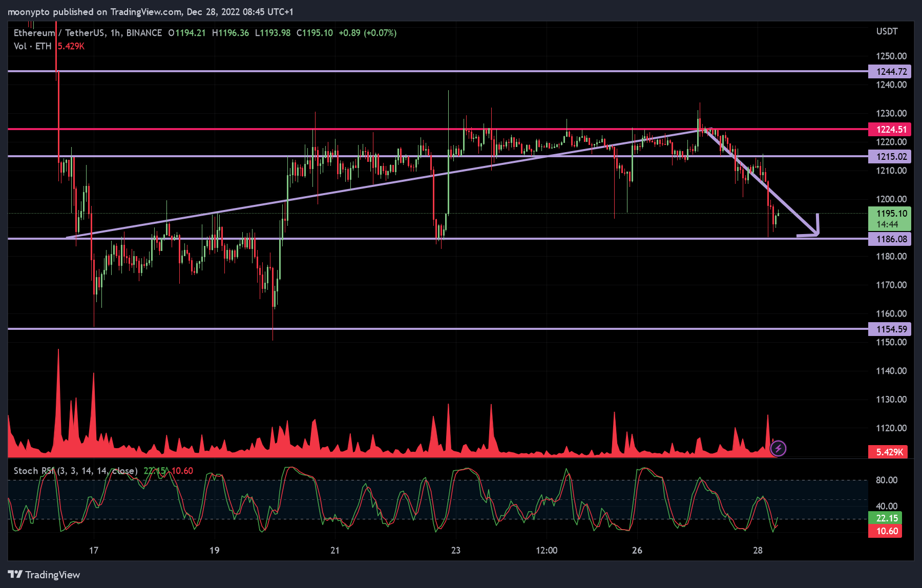Click the red 5.429K volume label
The image size is (922, 588).
[888, 452]
